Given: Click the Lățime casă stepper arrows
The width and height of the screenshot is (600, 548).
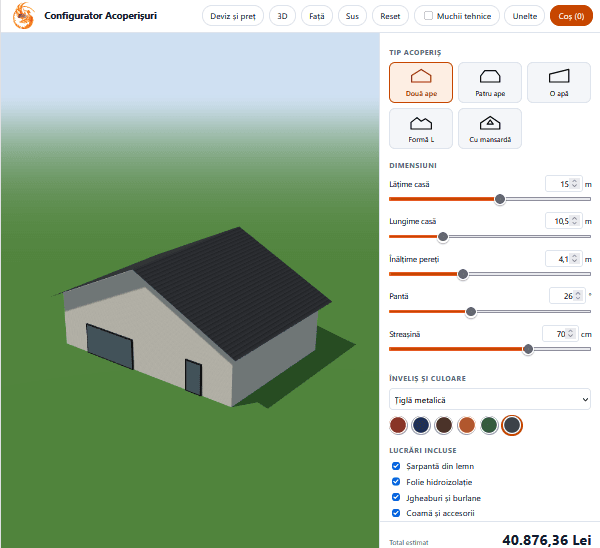Looking at the screenshot, I should [574, 184].
